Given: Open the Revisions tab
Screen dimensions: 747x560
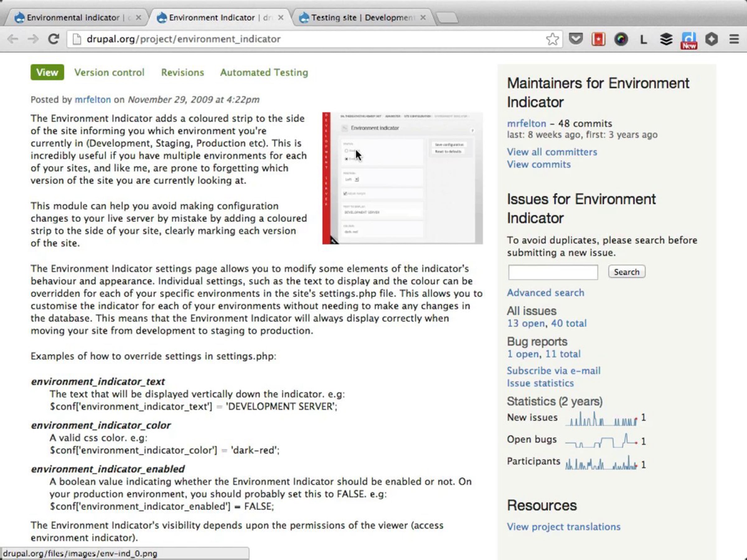Looking at the screenshot, I should point(182,72).
